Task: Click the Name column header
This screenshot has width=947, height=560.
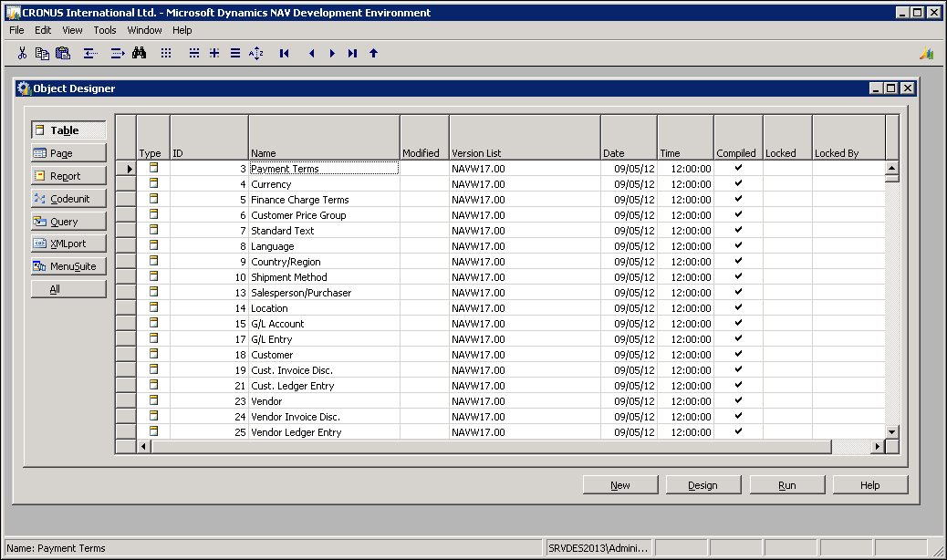Action: [x=324, y=138]
